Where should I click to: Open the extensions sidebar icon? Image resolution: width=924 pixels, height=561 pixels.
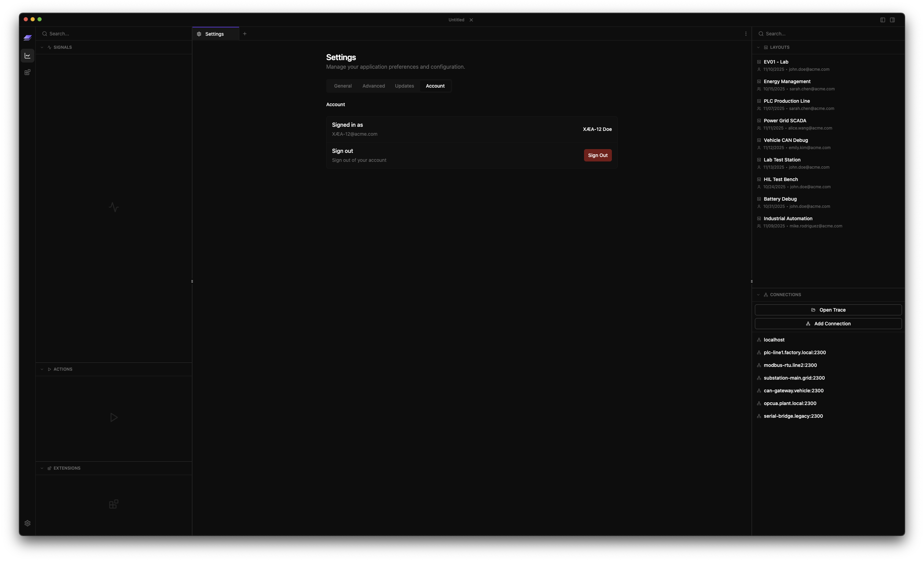tap(27, 72)
